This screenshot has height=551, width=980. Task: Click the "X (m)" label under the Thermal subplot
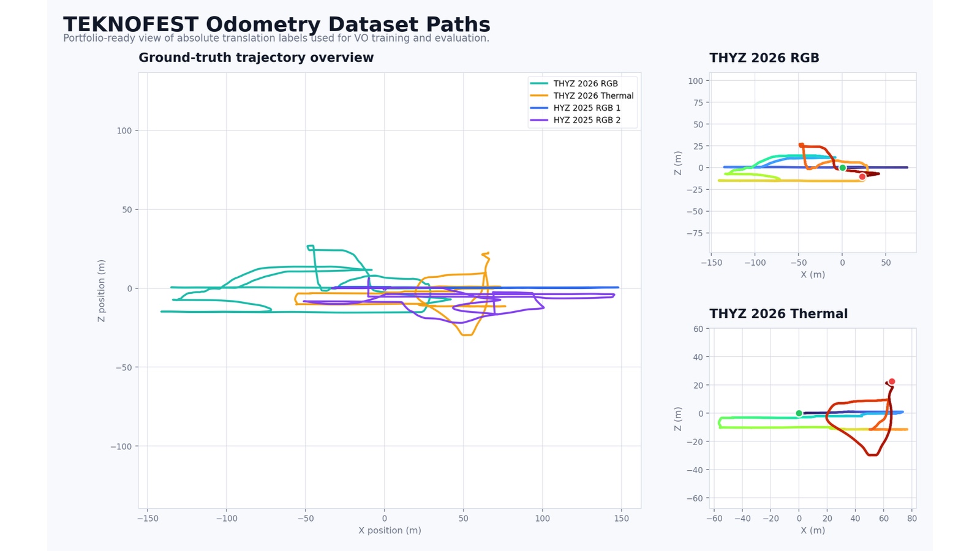coord(813,530)
